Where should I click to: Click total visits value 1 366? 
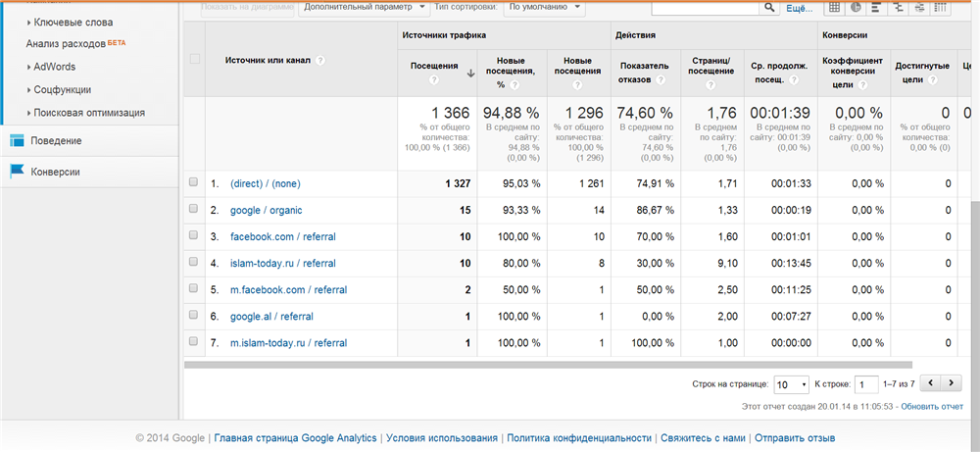(x=450, y=113)
